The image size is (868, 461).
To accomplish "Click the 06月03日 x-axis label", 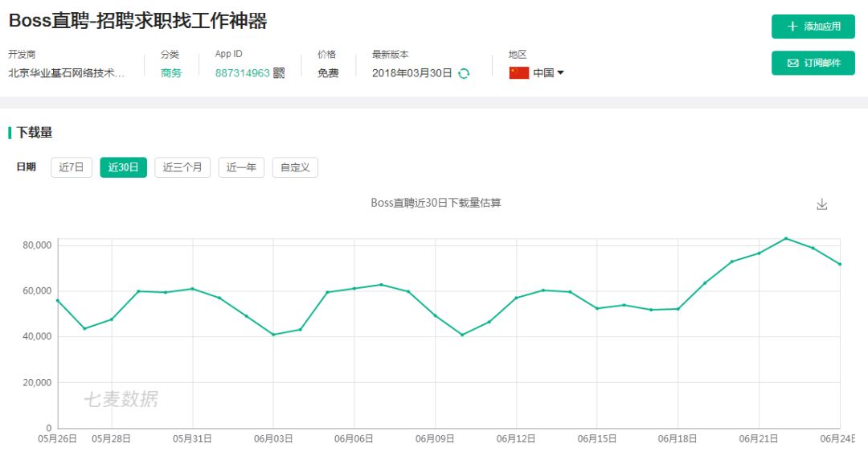I will tap(273, 438).
